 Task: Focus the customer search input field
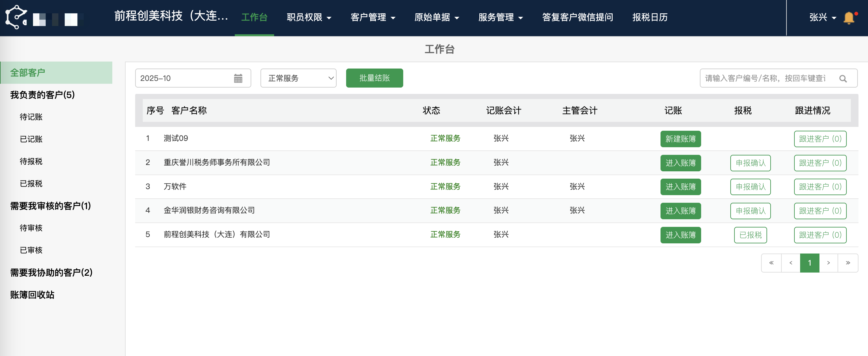pyautogui.click(x=765, y=79)
